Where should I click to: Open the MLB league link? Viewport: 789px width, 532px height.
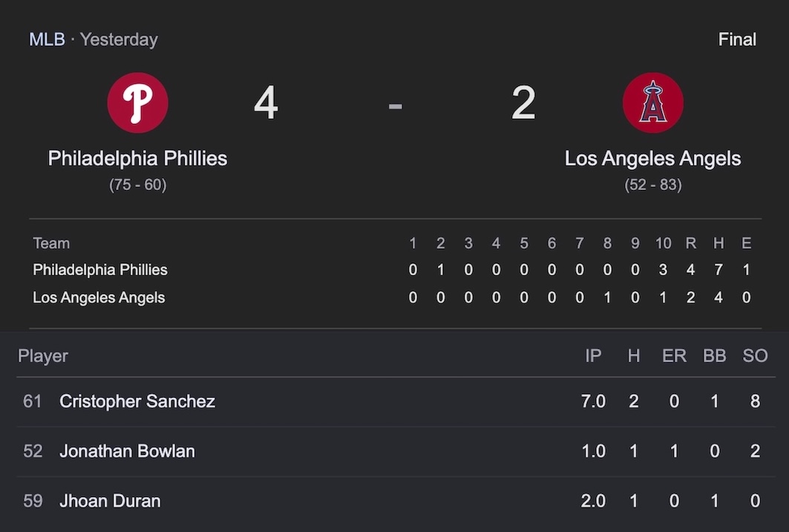(47, 39)
